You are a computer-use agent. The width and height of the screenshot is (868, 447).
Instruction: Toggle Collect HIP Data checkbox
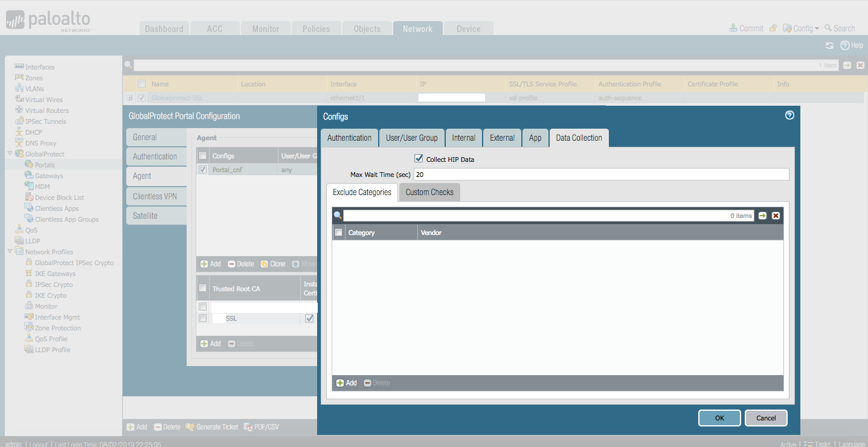419,158
